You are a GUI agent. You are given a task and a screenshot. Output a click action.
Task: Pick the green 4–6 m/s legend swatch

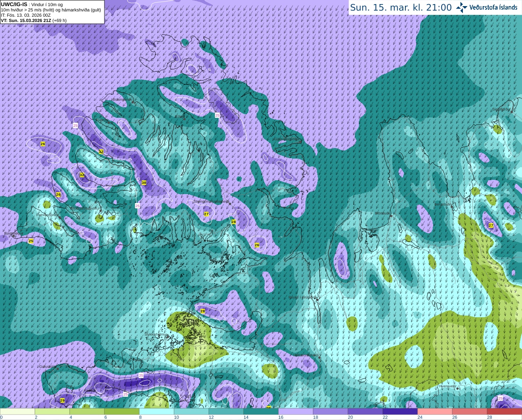[x=87, y=411]
